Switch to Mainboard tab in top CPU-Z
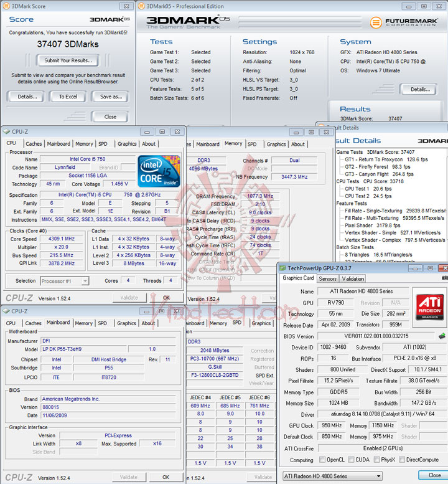448x484 pixels. pos(58,144)
